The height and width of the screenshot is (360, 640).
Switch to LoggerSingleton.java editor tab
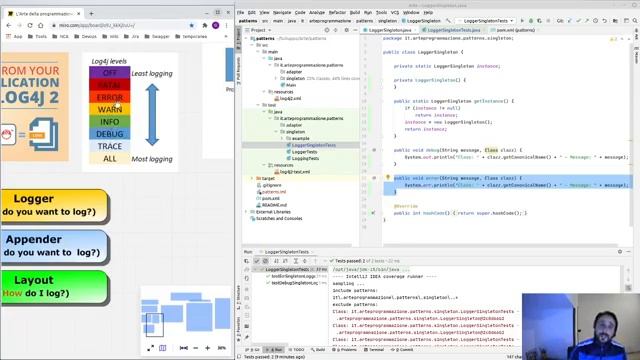pyautogui.click(x=389, y=30)
